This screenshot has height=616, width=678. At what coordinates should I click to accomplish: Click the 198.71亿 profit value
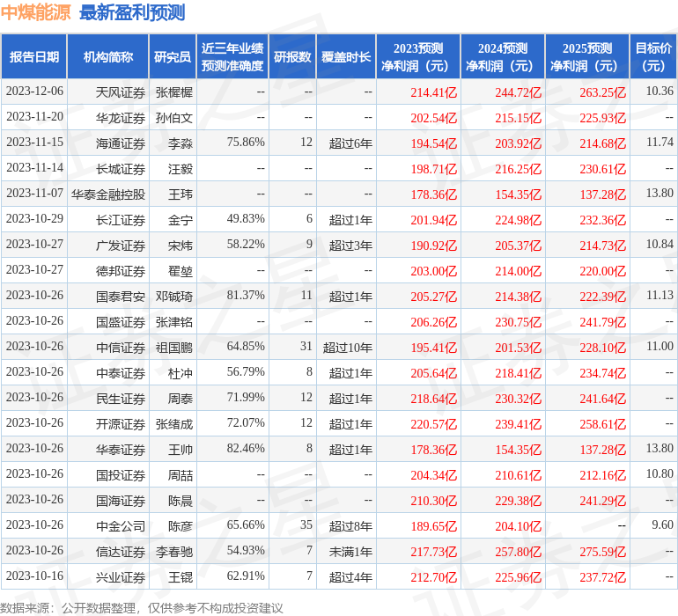click(434, 169)
